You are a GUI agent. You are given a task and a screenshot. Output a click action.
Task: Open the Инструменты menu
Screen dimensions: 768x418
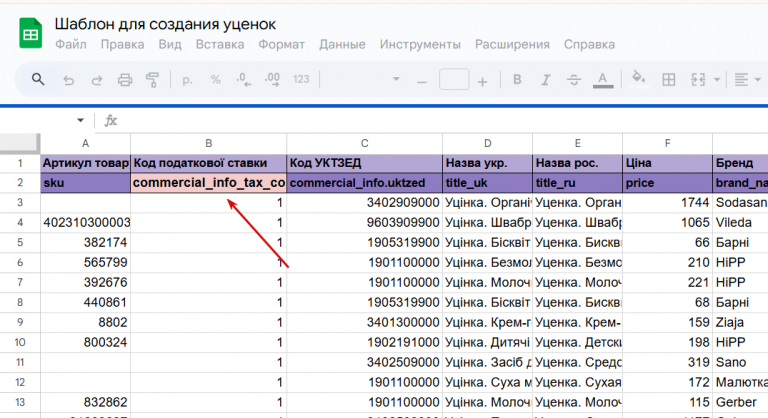tap(420, 45)
